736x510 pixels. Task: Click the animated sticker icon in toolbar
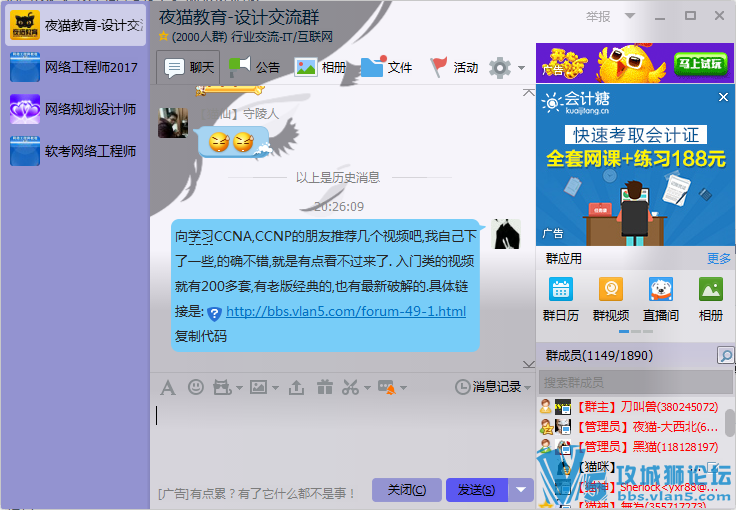[x=222, y=388]
